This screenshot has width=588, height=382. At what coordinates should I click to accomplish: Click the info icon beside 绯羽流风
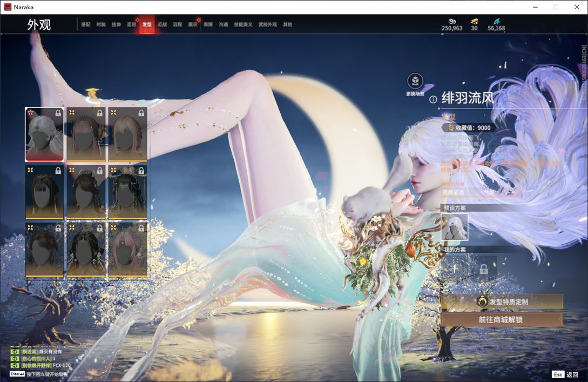tap(432, 99)
